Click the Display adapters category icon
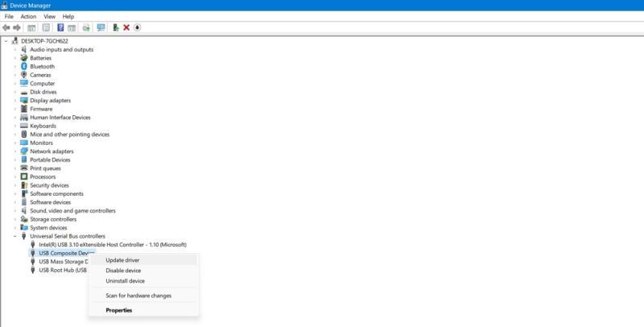The image size is (644, 327). coord(24,100)
